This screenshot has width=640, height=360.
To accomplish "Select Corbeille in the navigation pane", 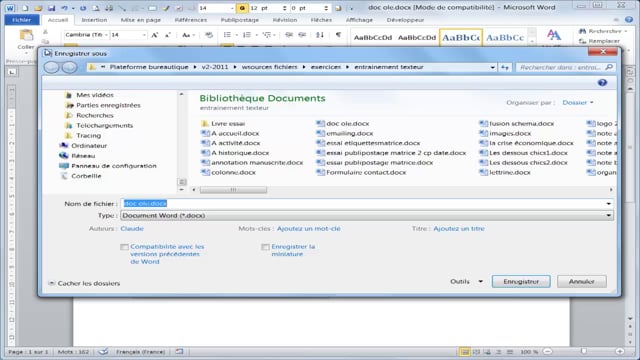I will point(81,176).
